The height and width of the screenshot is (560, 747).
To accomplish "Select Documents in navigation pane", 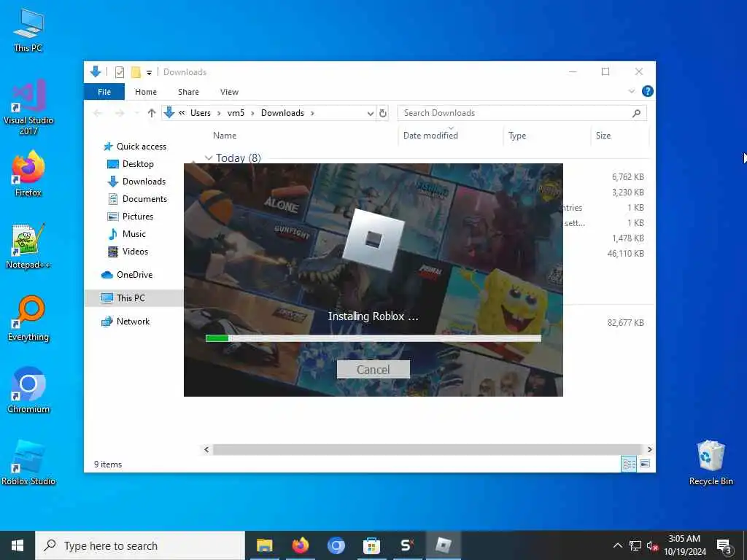I will tap(144, 199).
